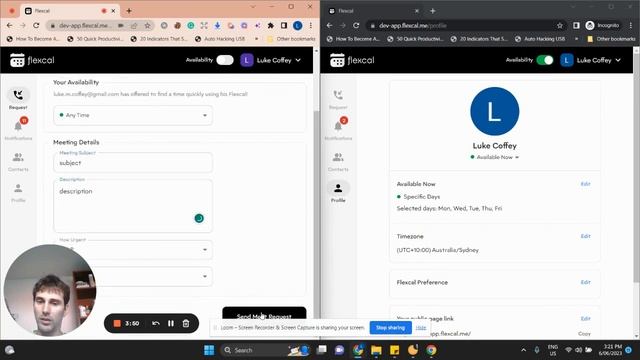This screenshot has height=360, width=640.
Task: Edit the Available Now section
Action: [x=585, y=184]
